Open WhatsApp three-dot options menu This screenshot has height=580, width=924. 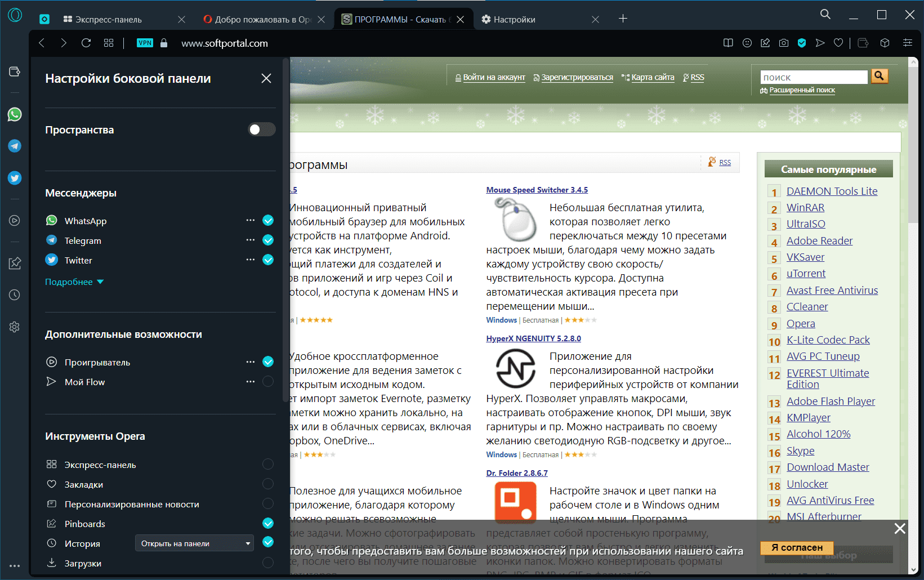pyautogui.click(x=251, y=220)
